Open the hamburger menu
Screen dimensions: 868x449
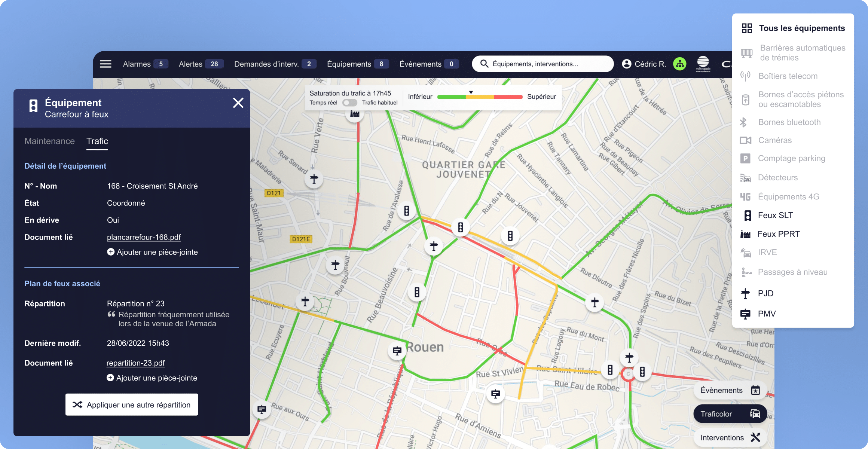point(106,64)
